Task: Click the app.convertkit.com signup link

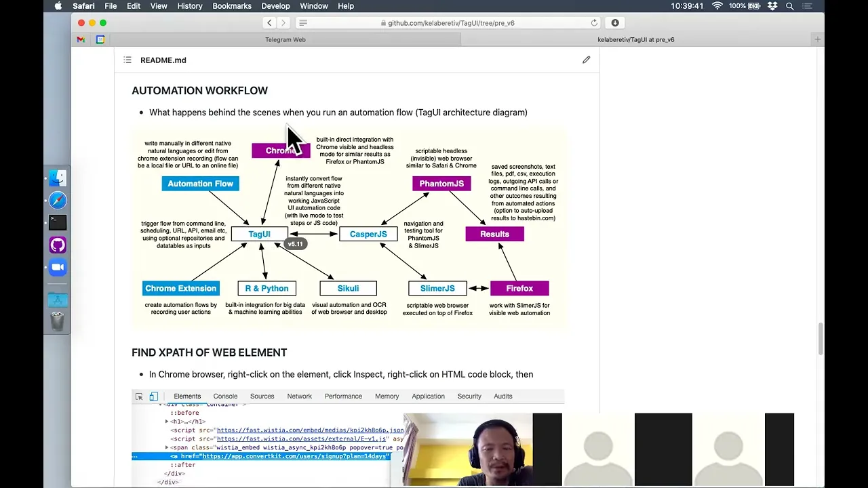Action: 295,457
